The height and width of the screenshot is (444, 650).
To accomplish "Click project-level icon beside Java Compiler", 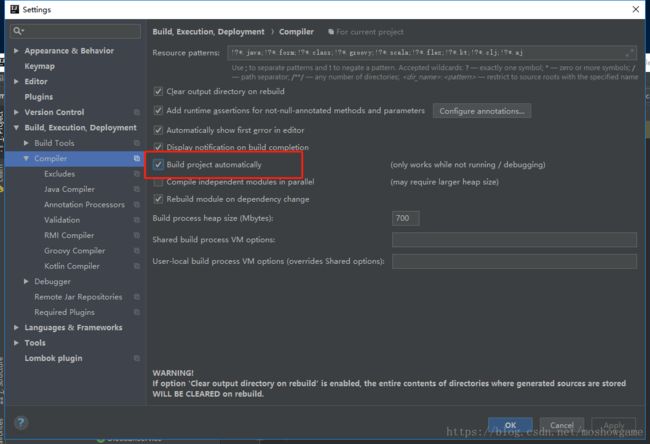I will pyautogui.click(x=137, y=189).
